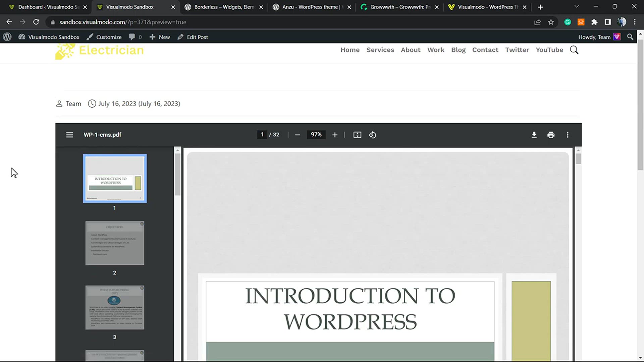Open Work navigation menu item
This screenshot has width=644, height=362.
436,50
